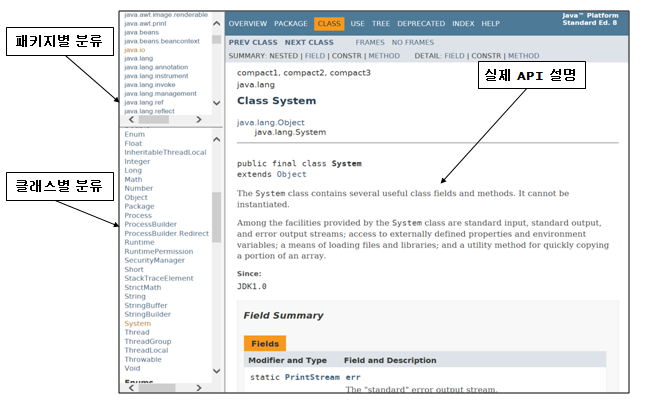662x404 pixels.
Task: Open the String class
Action: click(135, 296)
